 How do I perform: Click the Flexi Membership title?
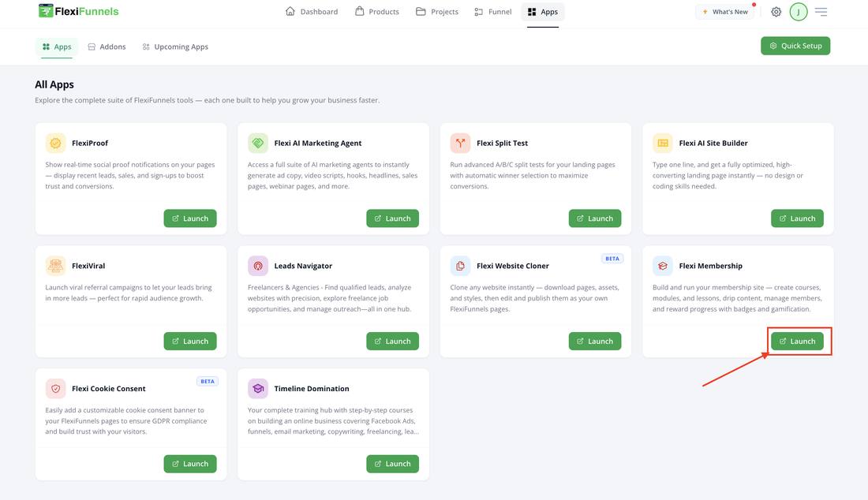pos(711,266)
